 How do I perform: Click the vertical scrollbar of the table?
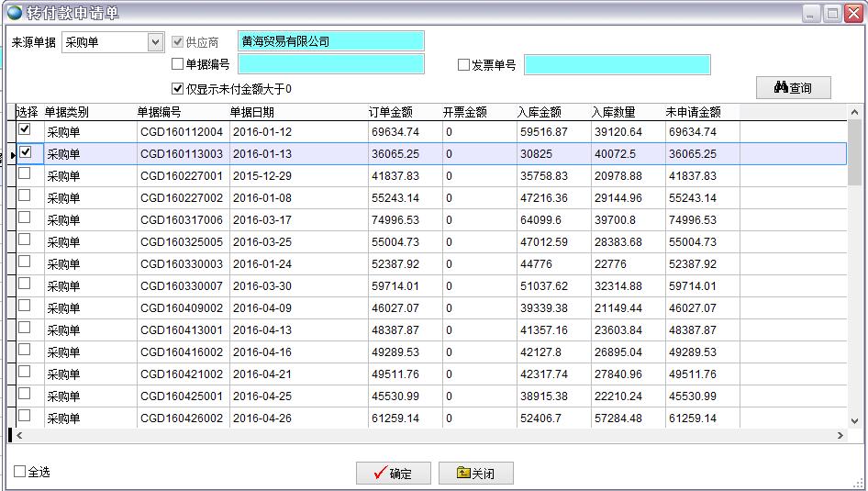854,275
